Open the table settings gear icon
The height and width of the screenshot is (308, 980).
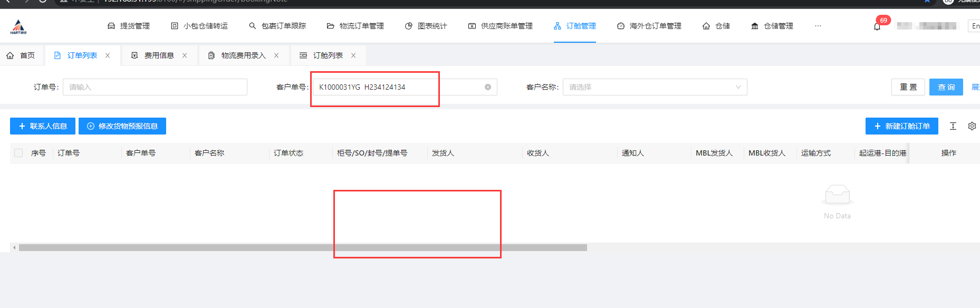(x=972, y=126)
